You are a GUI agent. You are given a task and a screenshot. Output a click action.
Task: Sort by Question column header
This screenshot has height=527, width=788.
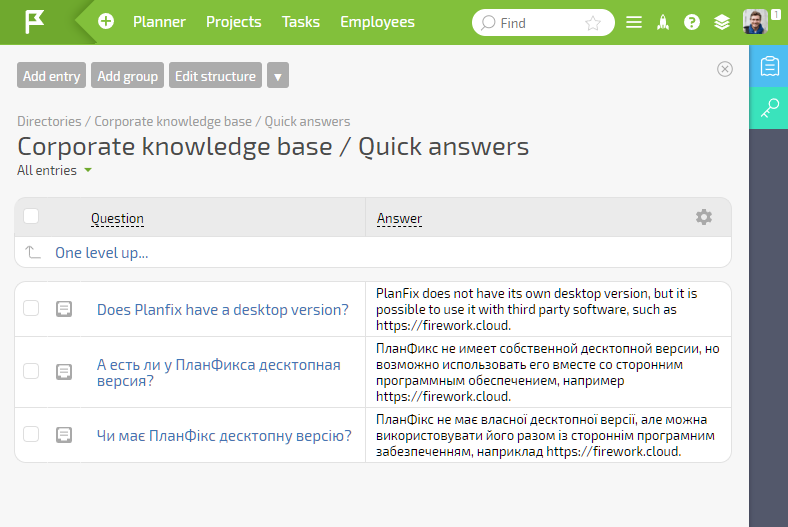[x=117, y=219]
